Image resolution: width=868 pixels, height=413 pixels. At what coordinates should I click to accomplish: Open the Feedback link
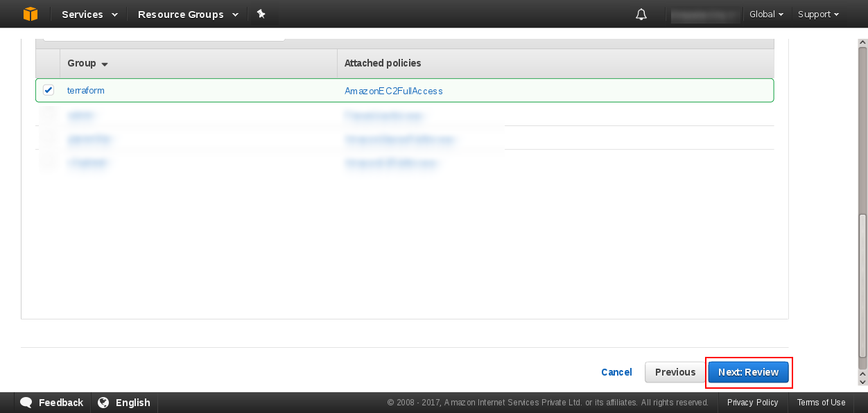click(61, 403)
